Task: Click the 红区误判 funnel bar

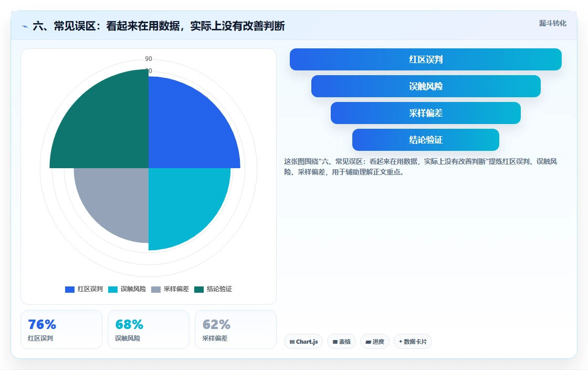Action: click(x=426, y=59)
